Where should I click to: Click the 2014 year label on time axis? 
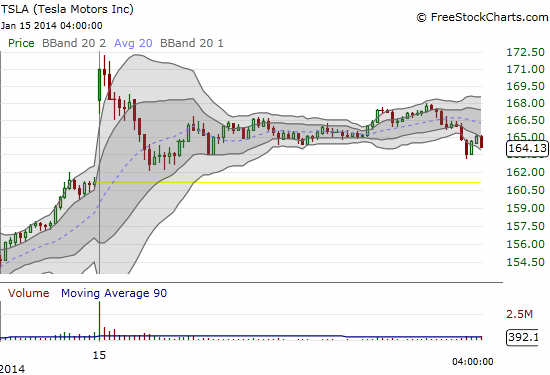click(x=13, y=369)
